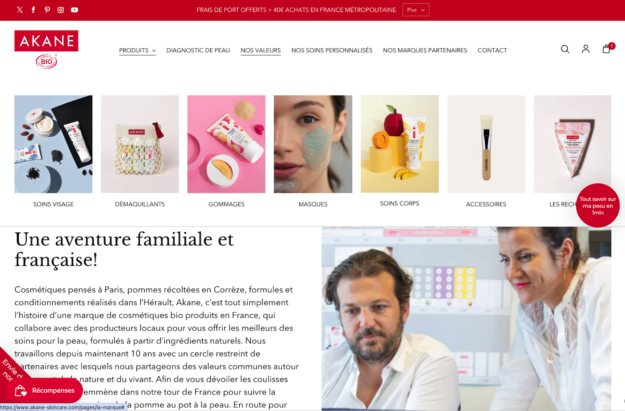Expand the Produits menu
This screenshot has height=411, width=625.
(137, 50)
